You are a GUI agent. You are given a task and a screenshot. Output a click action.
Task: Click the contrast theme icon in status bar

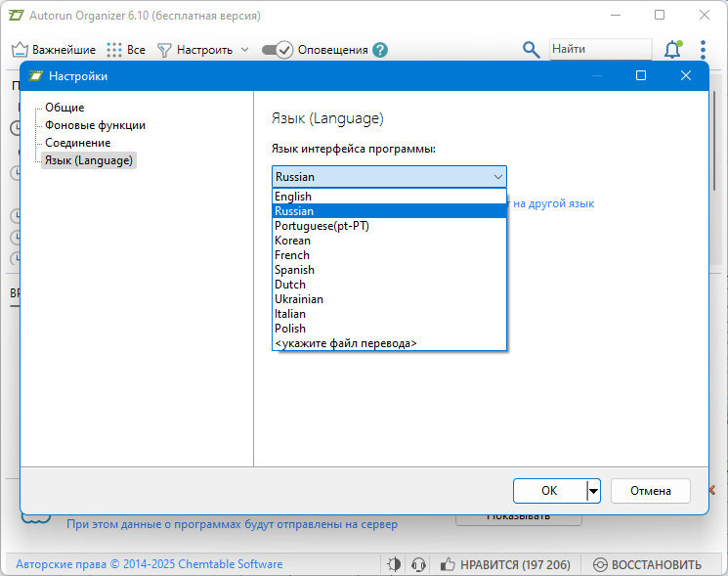click(x=394, y=564)
